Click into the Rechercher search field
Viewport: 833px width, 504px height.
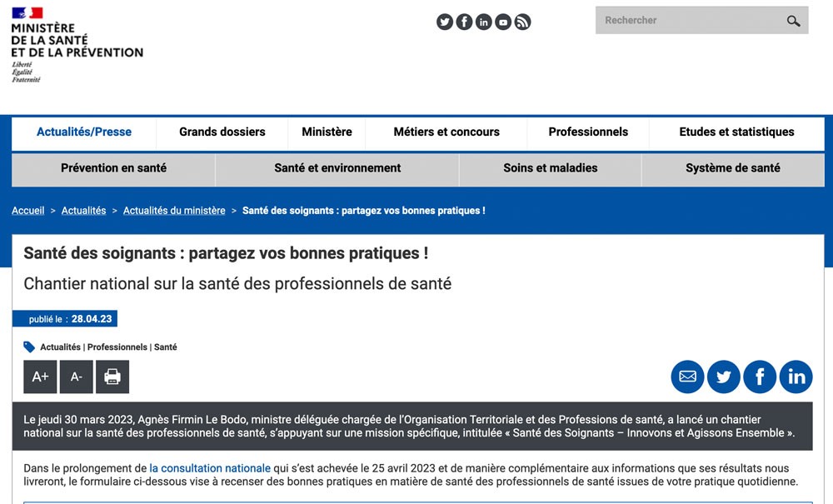[687, 21]
